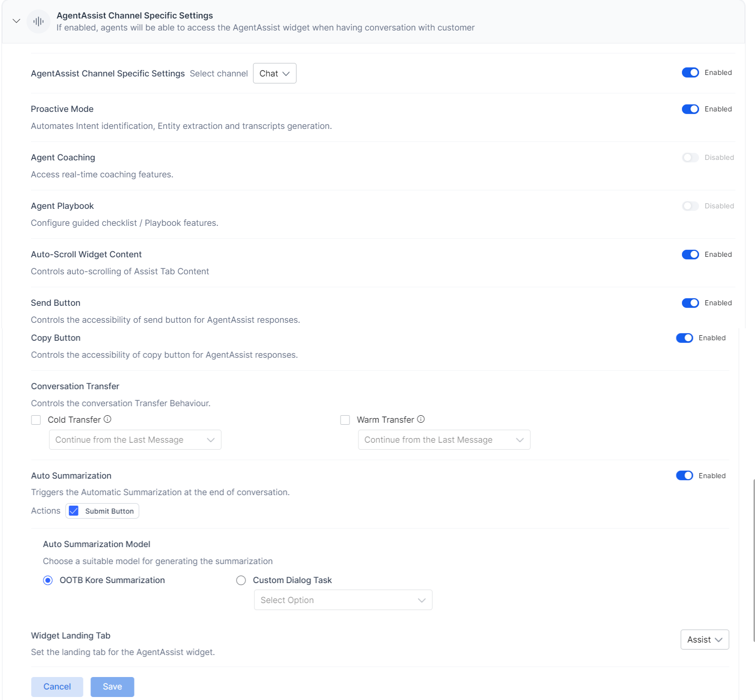Open the Widget Landing Tab dropdown showing Assist
Image resolution: width=755 pixels, height=700 pixels.
point(704,639)
